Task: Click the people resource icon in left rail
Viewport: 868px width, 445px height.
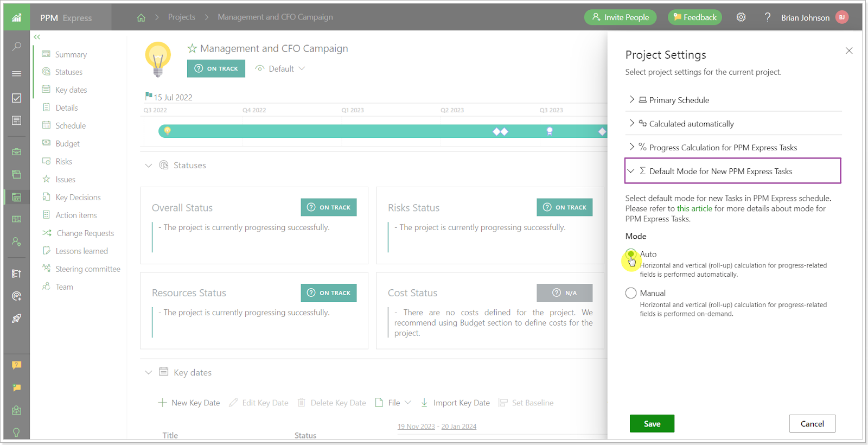Action: tap(17, 241)
